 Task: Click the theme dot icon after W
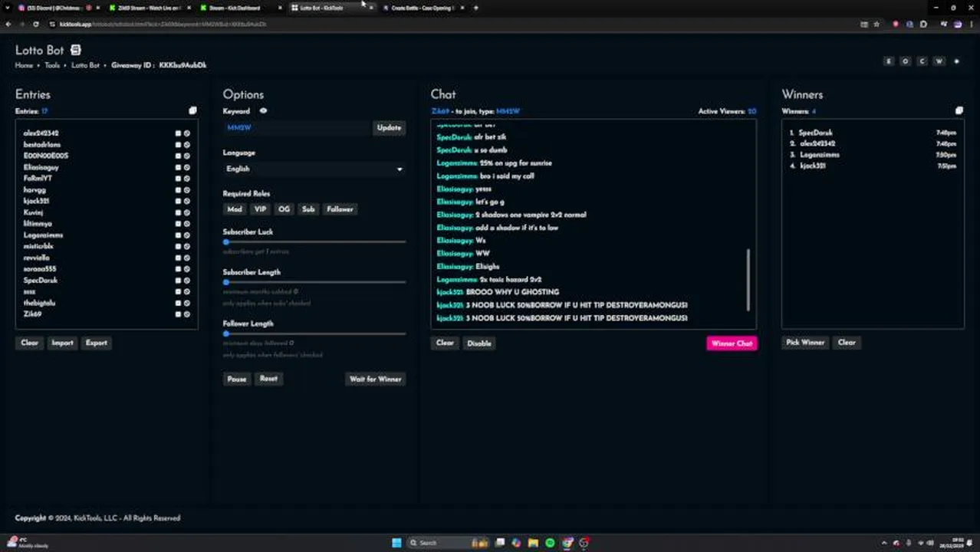click(x=956, y=61)
